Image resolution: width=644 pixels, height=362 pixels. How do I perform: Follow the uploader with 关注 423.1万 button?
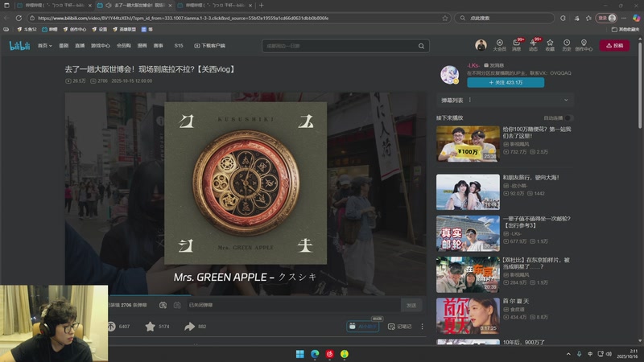tap(506, 83)
